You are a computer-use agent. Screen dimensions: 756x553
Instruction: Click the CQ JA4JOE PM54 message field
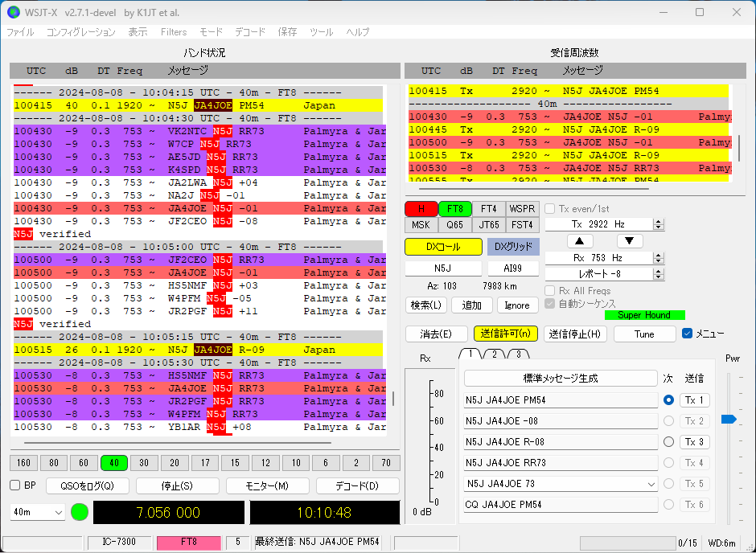coord(561,505)
